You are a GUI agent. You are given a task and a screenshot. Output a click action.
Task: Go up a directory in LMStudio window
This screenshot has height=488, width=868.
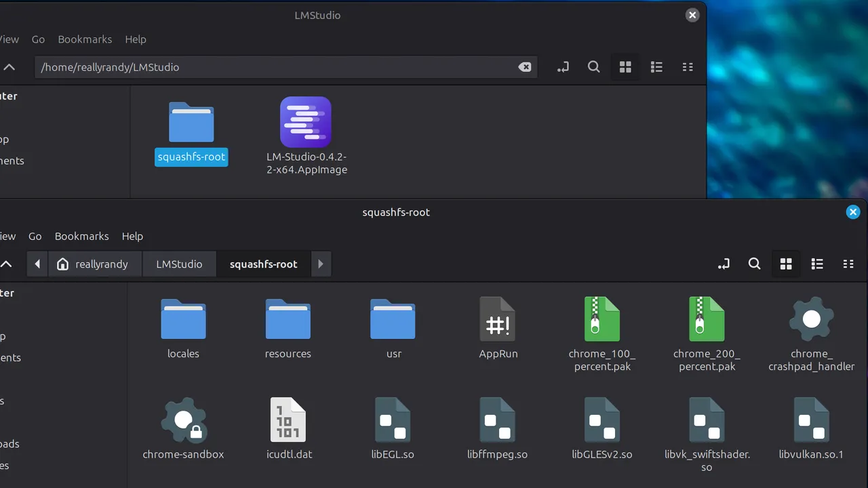point(9,67)
